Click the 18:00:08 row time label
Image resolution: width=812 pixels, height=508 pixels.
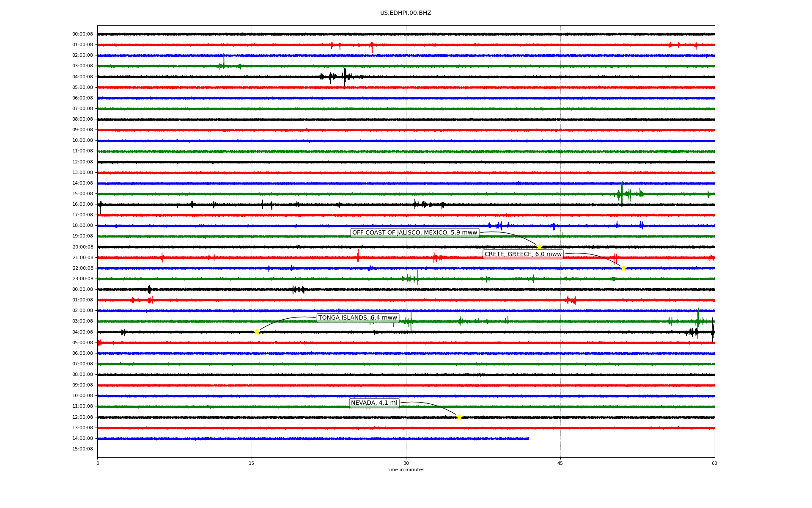[82, 226]
